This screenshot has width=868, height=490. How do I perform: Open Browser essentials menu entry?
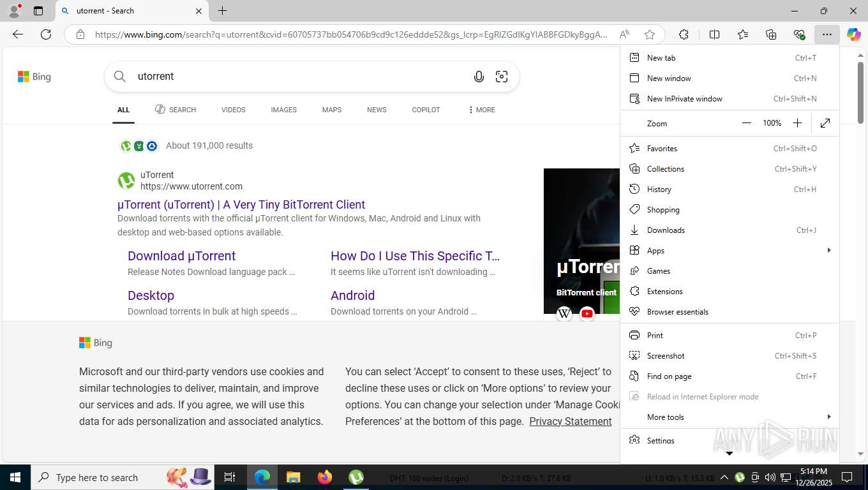[730, 311]
